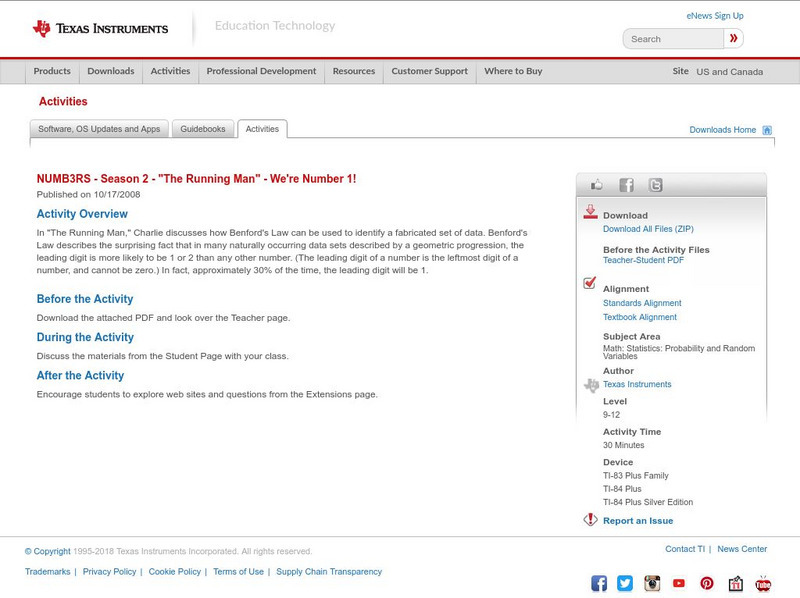Open the Downloads menu
This screenshot has height=598, width=800.
111,71
